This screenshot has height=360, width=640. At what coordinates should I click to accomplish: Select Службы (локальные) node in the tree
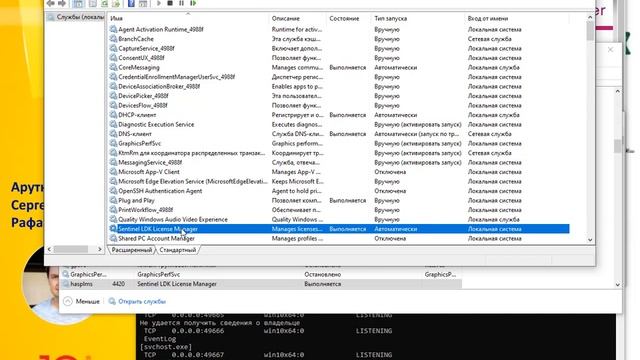point(76,17)
